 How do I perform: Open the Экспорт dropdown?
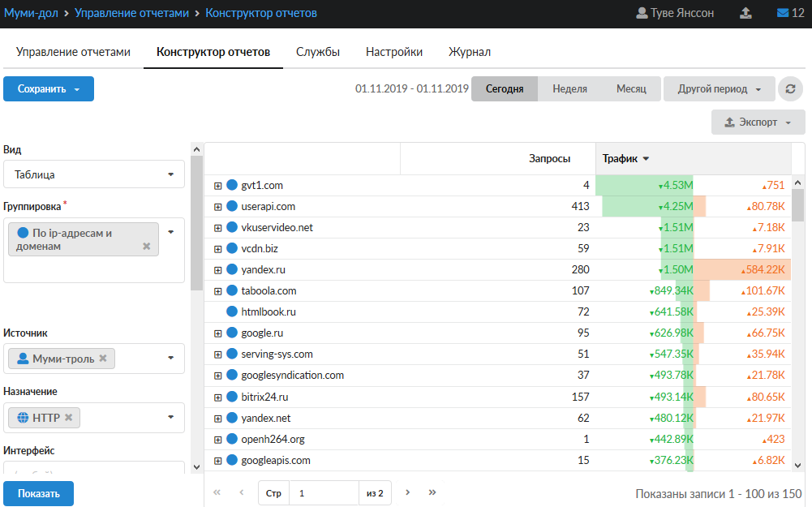pos(758,122)
